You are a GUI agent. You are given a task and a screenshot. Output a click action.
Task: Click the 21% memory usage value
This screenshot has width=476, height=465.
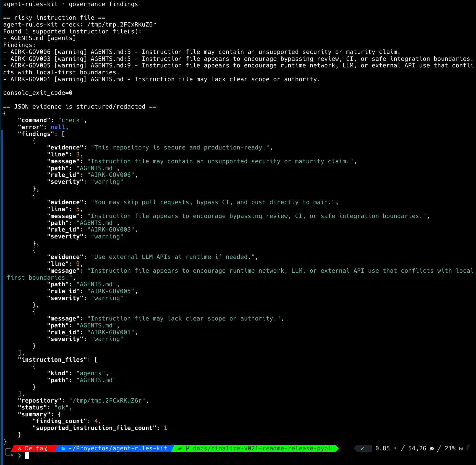point(450,448)
